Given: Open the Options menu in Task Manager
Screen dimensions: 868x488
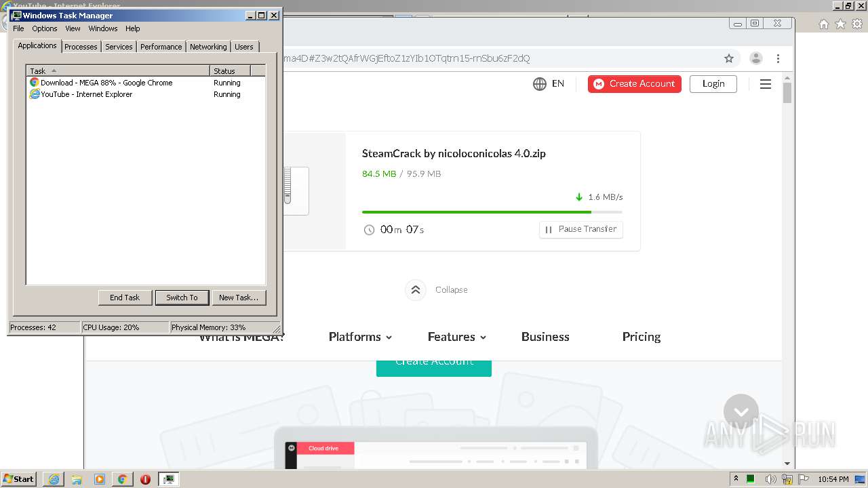Looking at the screenshot, I should [x=45, y=28].
